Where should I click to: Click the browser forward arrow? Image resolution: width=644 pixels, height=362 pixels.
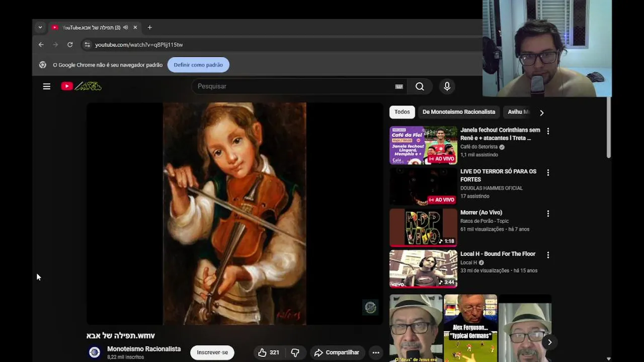55,45
